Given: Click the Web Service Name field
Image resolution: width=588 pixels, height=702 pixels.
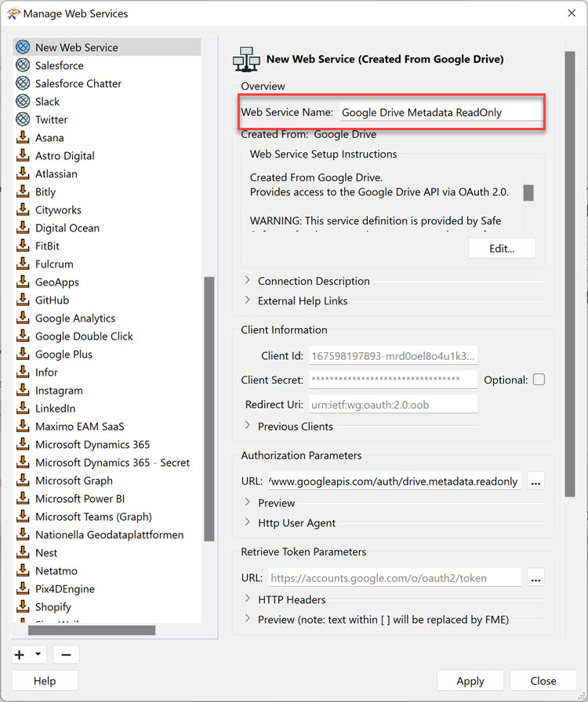Looking at the screenshot, I should (441, 112).
